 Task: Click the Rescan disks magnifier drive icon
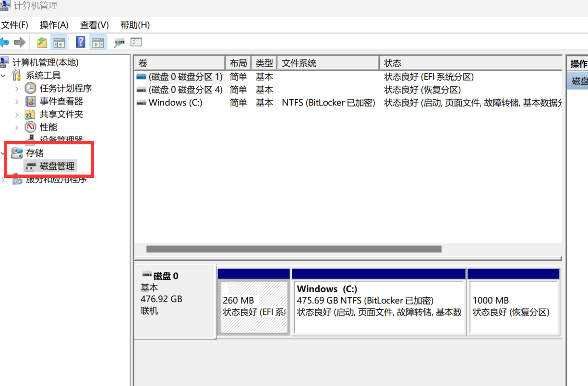pos(119,43)
